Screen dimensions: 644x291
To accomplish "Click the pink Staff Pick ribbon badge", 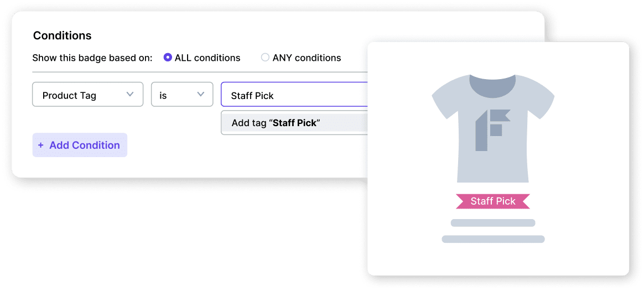I will pyautogui.click(x=492, y=201).
